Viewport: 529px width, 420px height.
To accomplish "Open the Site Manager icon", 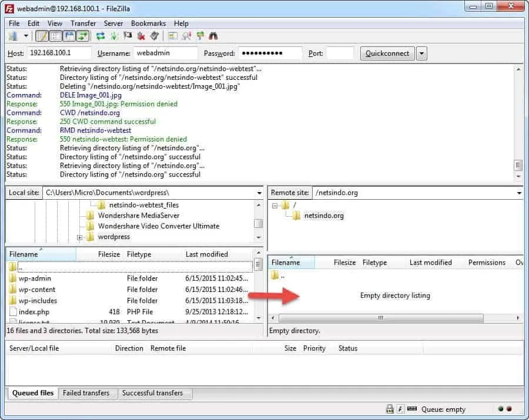I will (x=13, y=36).
